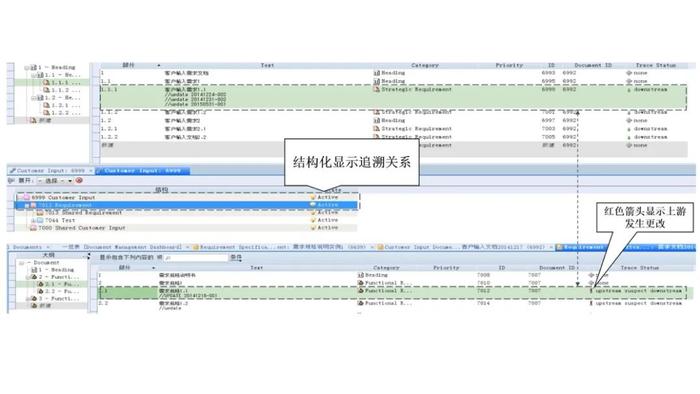Select ID cell 7003 in top table
700x394 pixels.
(548, 129)
